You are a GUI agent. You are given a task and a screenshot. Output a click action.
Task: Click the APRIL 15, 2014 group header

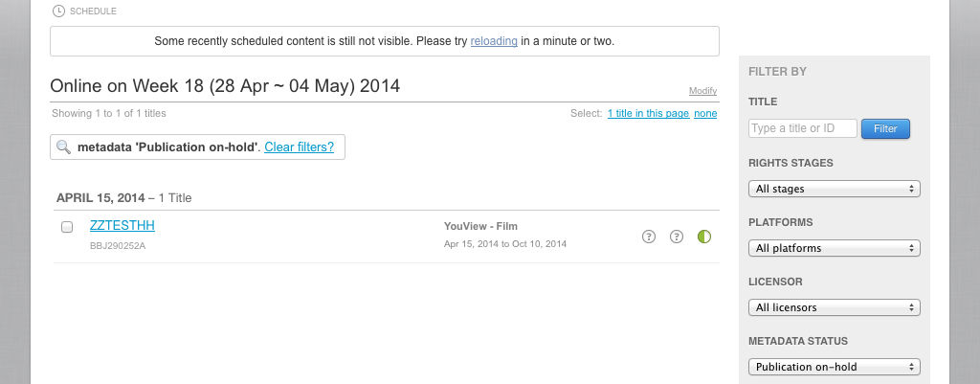tap(100, 198)
